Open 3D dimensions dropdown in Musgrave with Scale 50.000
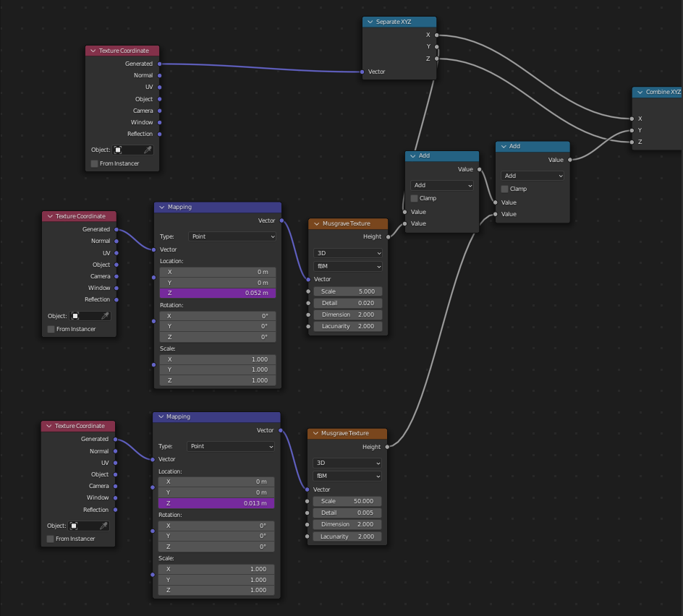This screenshot has height=616, width=683. click(347, 463)
